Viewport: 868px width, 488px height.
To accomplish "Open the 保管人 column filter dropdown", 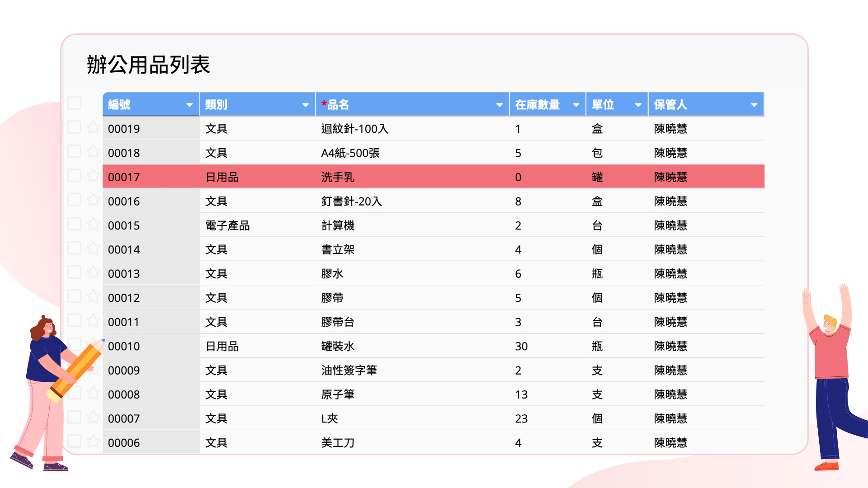I will pyautogui.click(x=754, y=105).
